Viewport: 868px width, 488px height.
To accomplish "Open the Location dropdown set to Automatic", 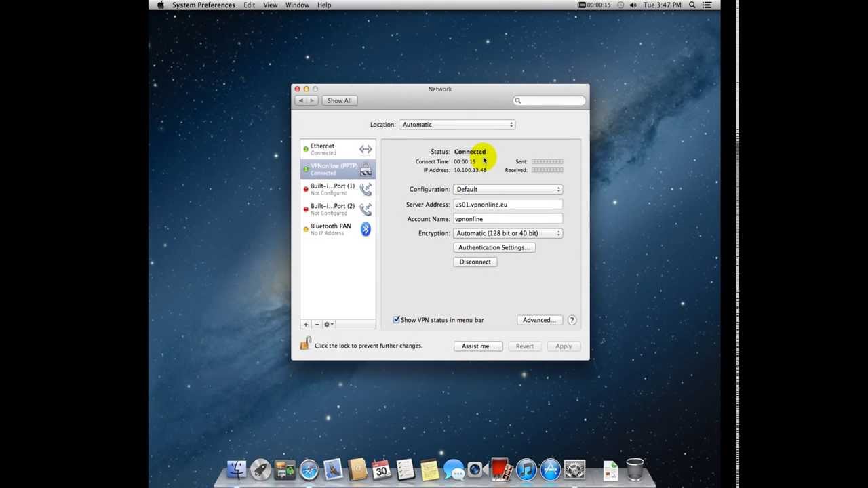I will (457, 125).
